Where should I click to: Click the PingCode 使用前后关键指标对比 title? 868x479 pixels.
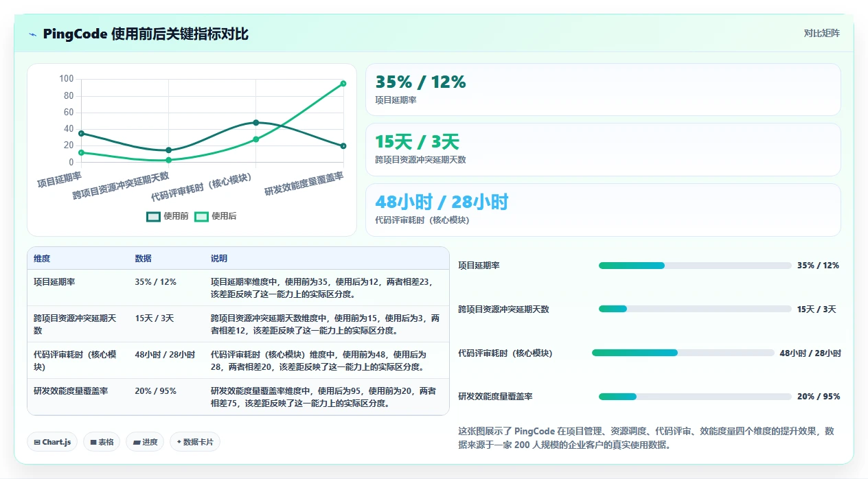[x=146, y=34]
